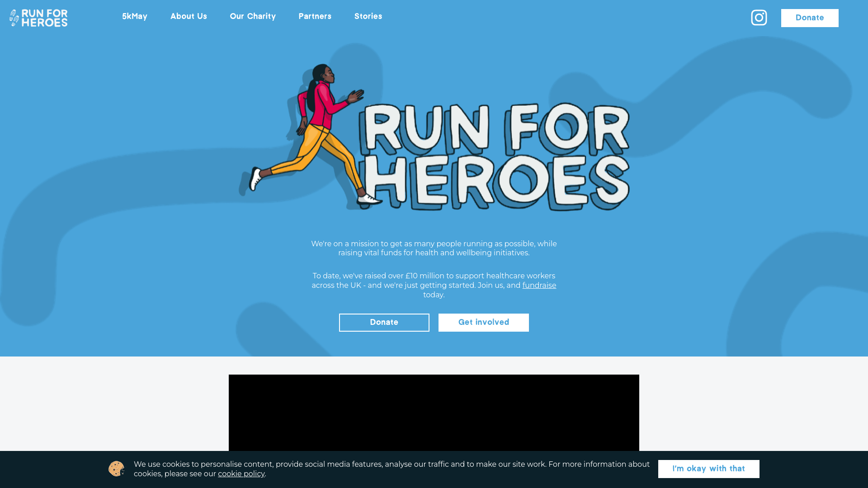
Task: Follow the fundraise link
Action: coord(539,286)
